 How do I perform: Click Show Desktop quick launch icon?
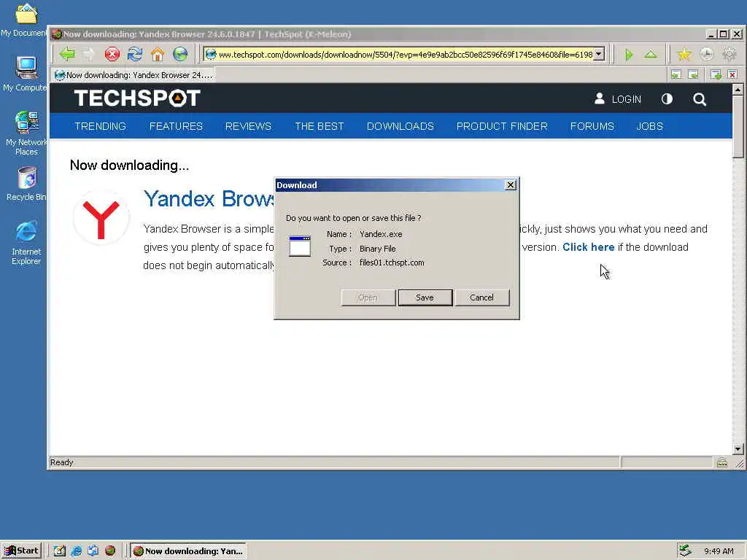click(60, 551)
